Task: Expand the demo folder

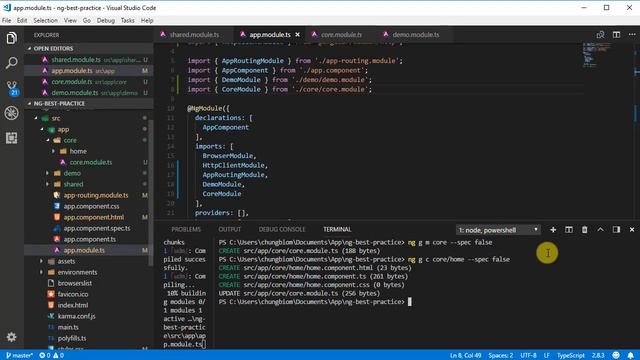Action: 48,173
